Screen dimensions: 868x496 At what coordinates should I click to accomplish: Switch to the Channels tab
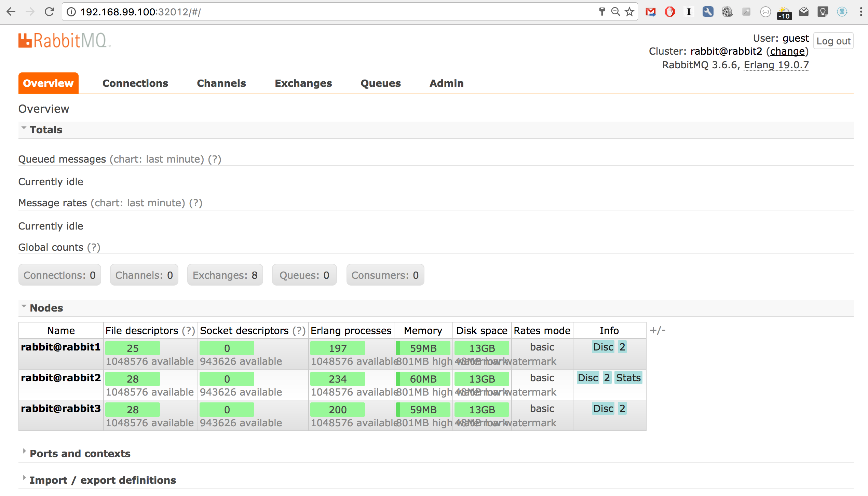click(221, 83)
